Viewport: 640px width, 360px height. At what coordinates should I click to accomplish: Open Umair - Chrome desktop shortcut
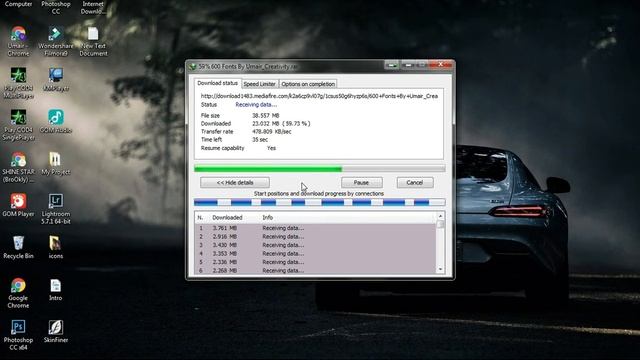(18, 41)
